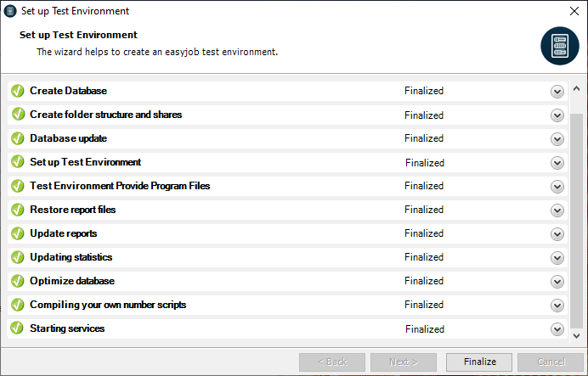This screenshot has height=376, width=588.
Task: Expand Create folder structure and shares row
Action: click(557, 115)
